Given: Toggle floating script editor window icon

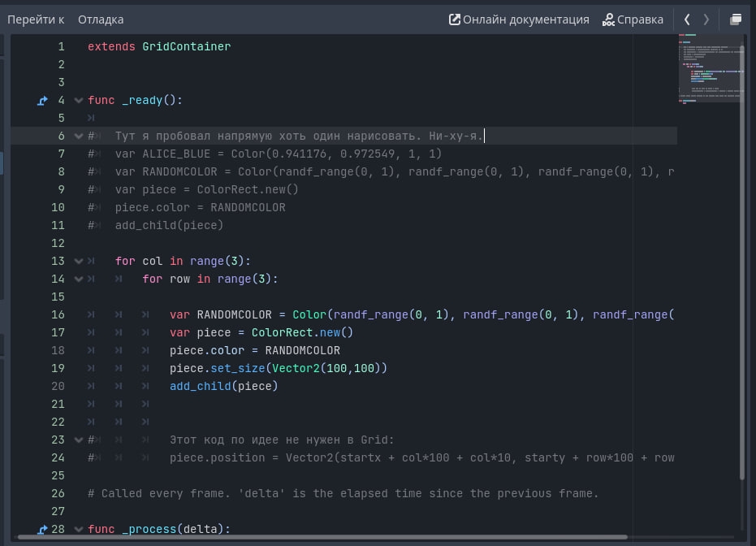Looking at the screenshot, I should [x=736, y=19].
